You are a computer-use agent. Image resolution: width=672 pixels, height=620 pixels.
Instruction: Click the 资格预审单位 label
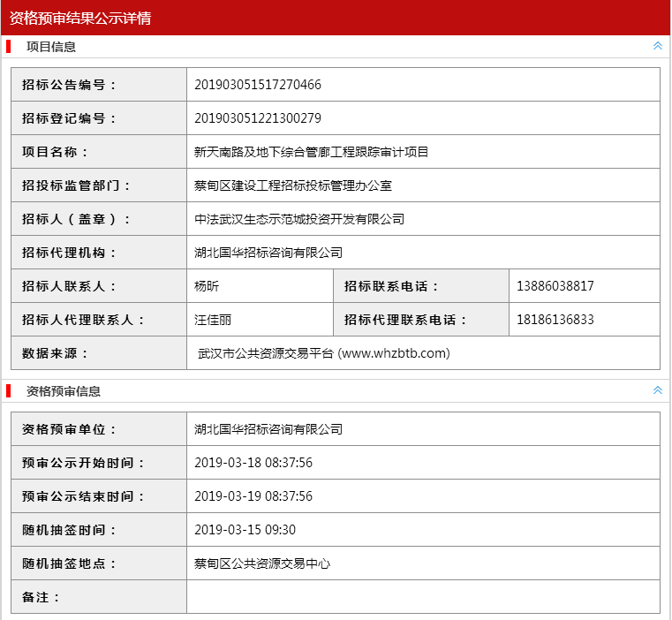coord(69,428)
